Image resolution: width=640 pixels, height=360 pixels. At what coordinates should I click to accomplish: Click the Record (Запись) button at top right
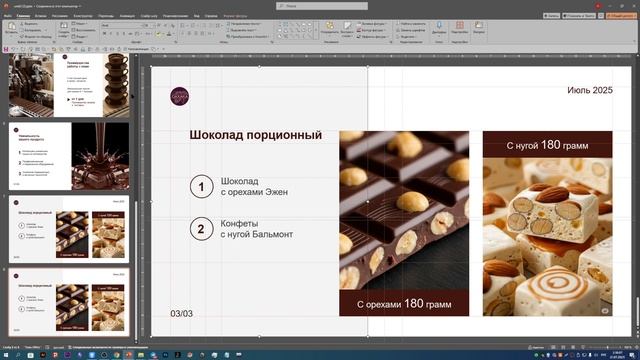click(551, 16)
